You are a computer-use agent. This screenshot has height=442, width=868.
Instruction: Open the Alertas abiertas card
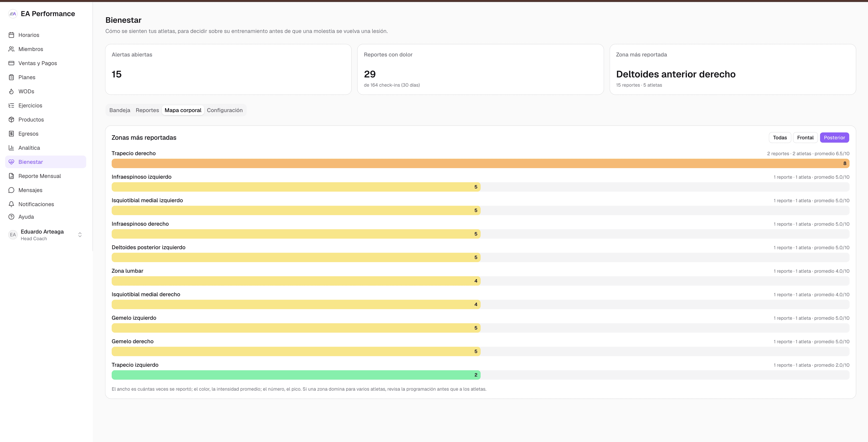pos(229,69)
